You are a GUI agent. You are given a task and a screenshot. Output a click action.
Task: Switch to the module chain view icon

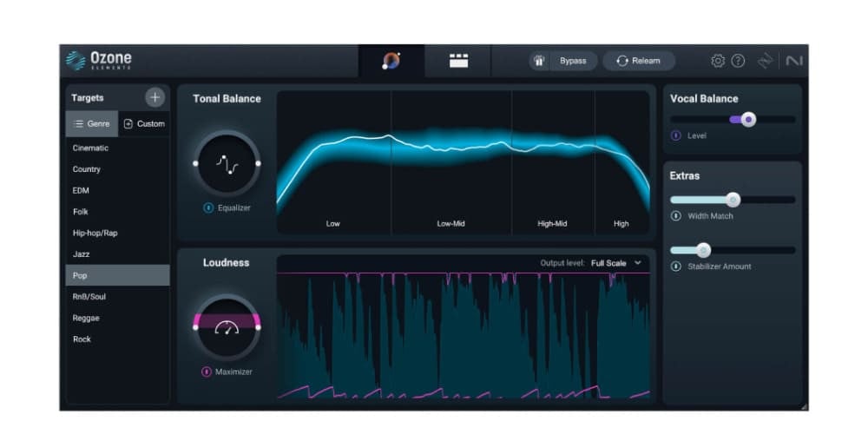coord(458,61)
